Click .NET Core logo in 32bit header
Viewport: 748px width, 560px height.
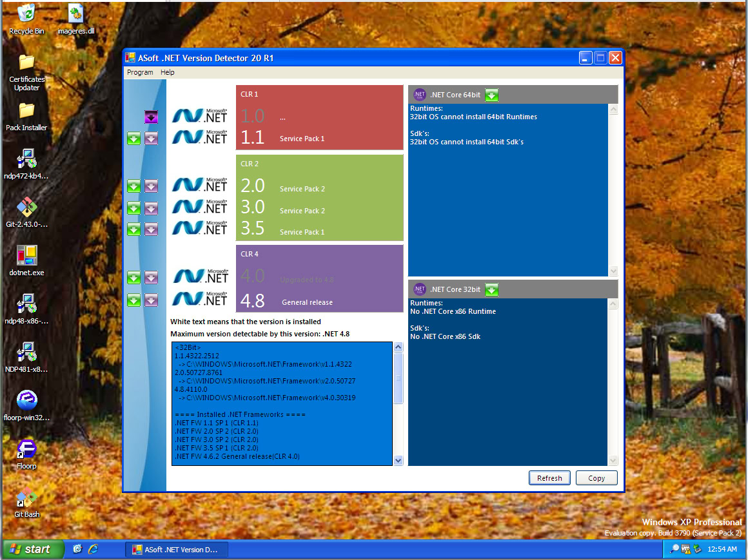(419, 289)
